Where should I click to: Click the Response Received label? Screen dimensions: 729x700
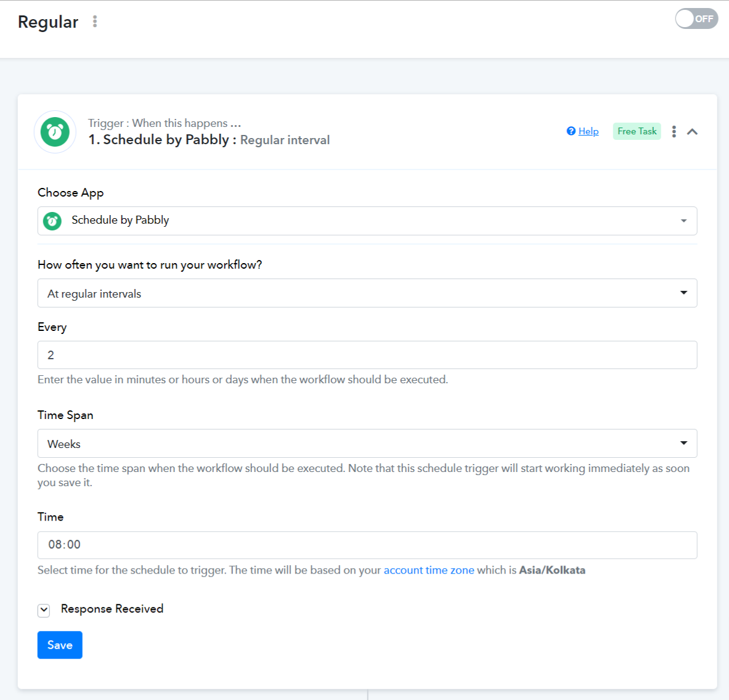[112, 609]
